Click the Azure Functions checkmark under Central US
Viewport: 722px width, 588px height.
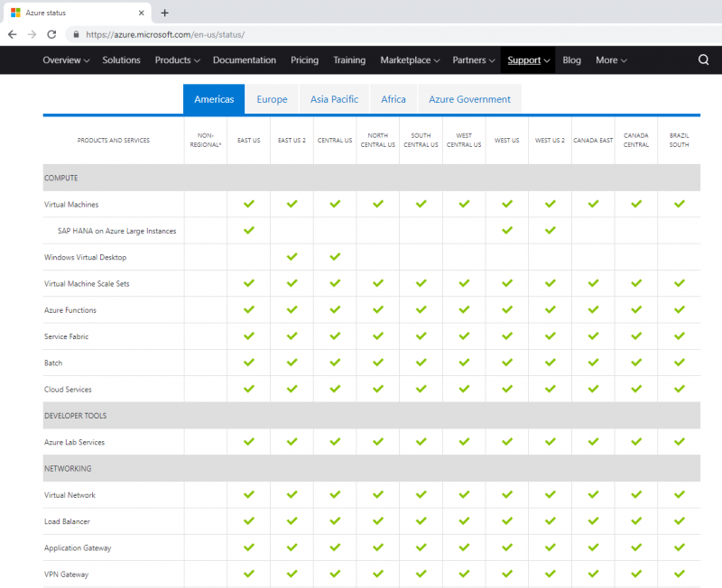[335, 310]
